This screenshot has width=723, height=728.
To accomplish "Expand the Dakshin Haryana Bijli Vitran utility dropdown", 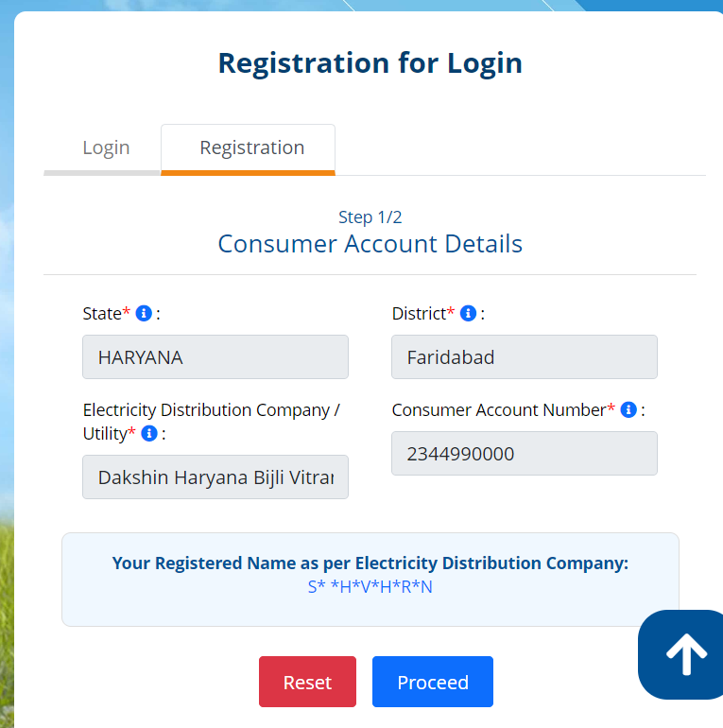I will (215, 477).
